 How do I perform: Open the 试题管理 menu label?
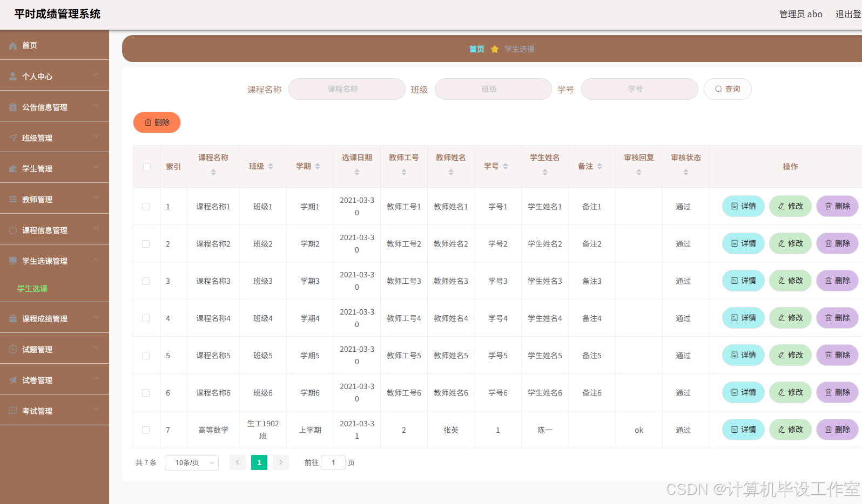37,350
